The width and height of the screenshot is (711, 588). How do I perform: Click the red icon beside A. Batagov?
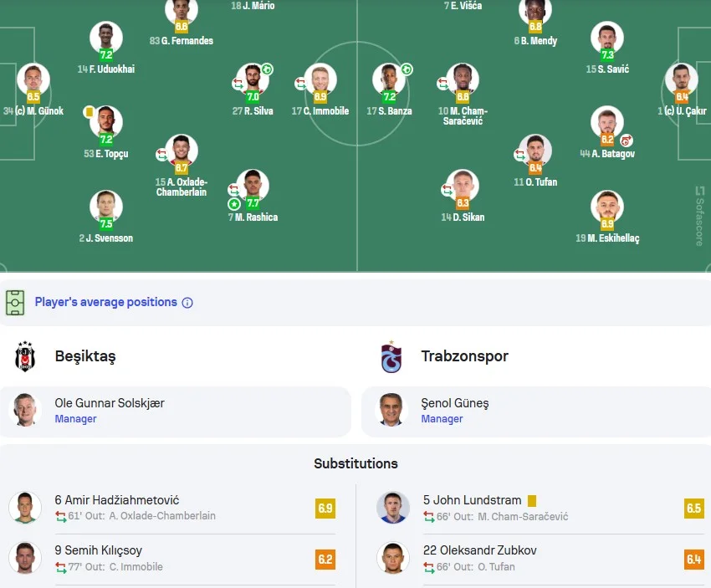(626, 141)
